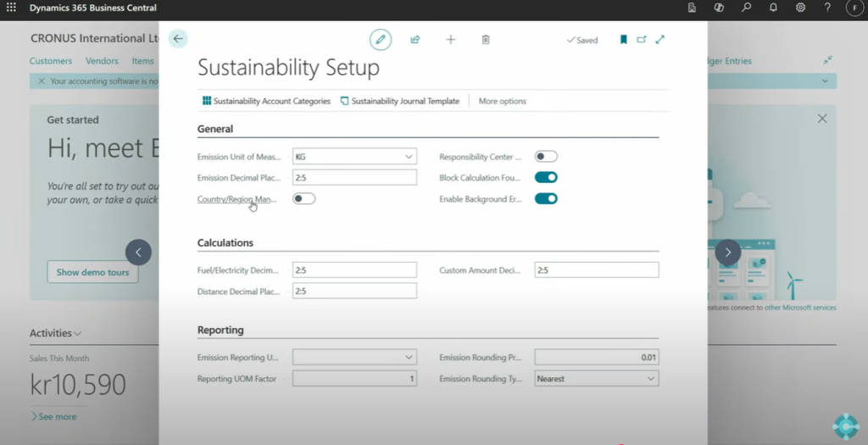This screenshot has height=445, width=868.
Task: Click the trash delete icon
Action: pos(486,39)
